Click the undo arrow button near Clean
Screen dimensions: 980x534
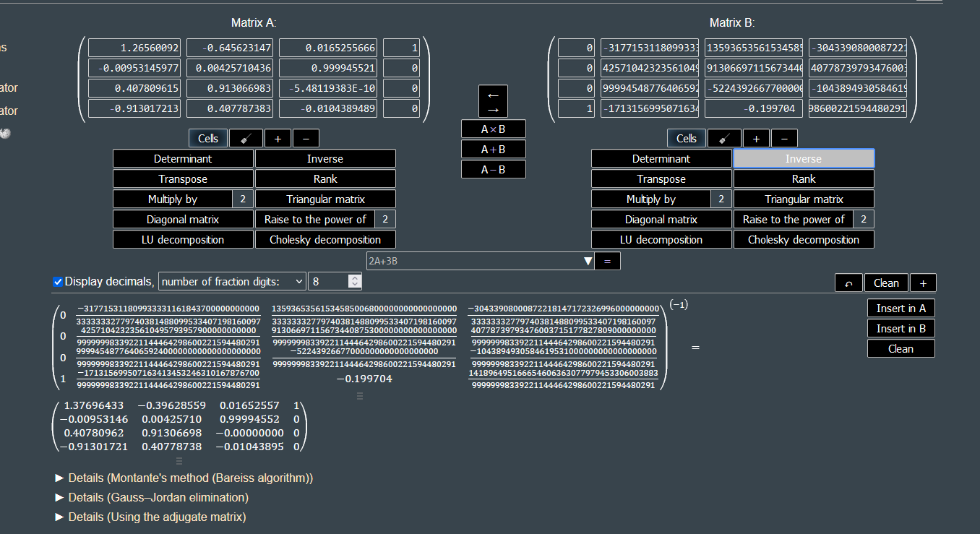point(848,283)
